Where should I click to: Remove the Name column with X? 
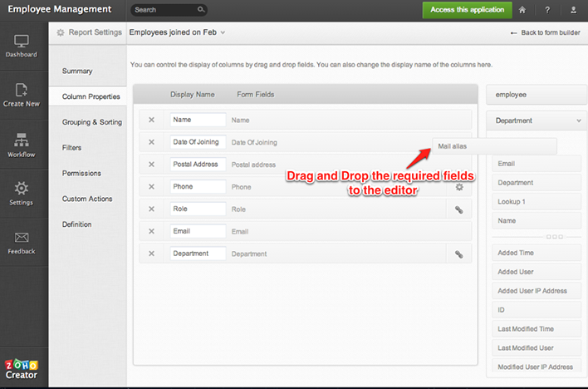coord(151,120)
